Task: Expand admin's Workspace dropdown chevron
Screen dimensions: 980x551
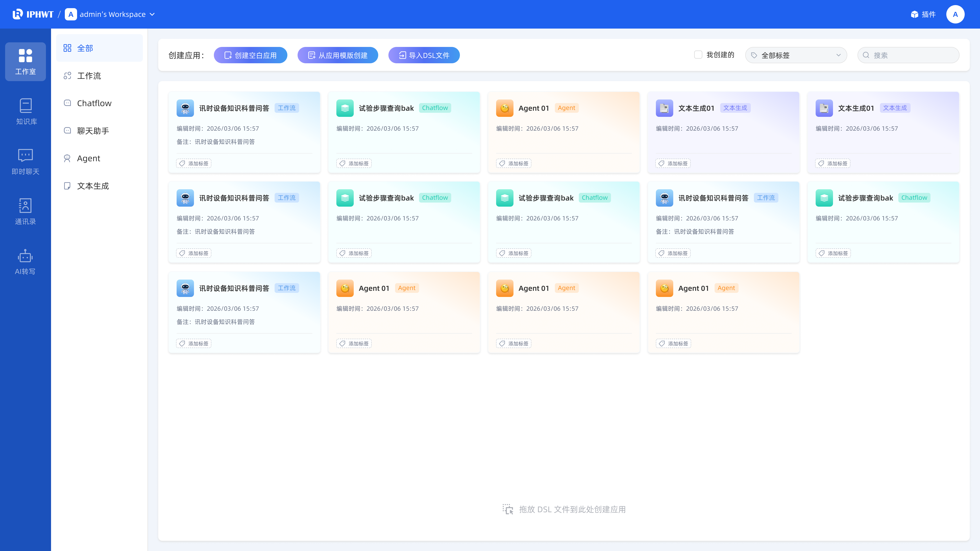Action: 152,15
